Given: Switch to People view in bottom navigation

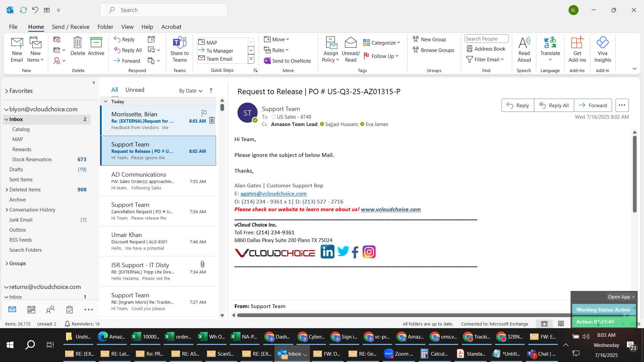Looking at the screenshot, I should [50, 310].
